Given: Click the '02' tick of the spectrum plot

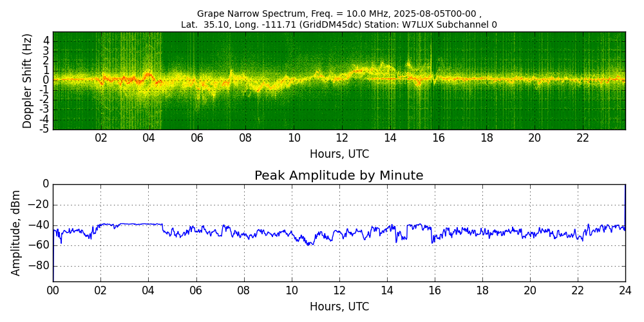Looking at the screenshot, I should 101,138.
